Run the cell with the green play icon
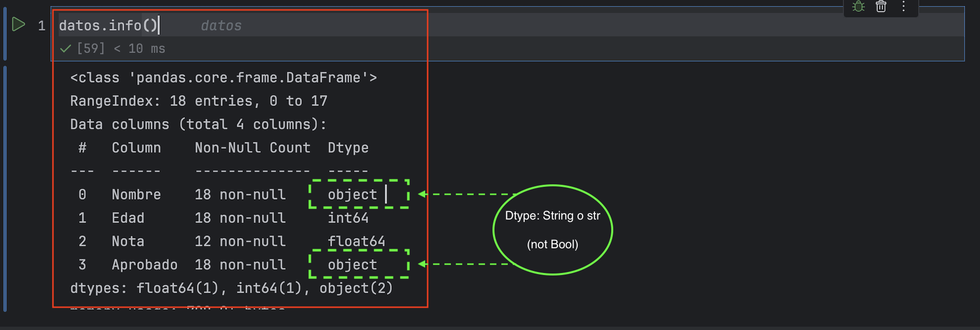The height and width of the screenshot is (330, 980). tap(18, 24)
